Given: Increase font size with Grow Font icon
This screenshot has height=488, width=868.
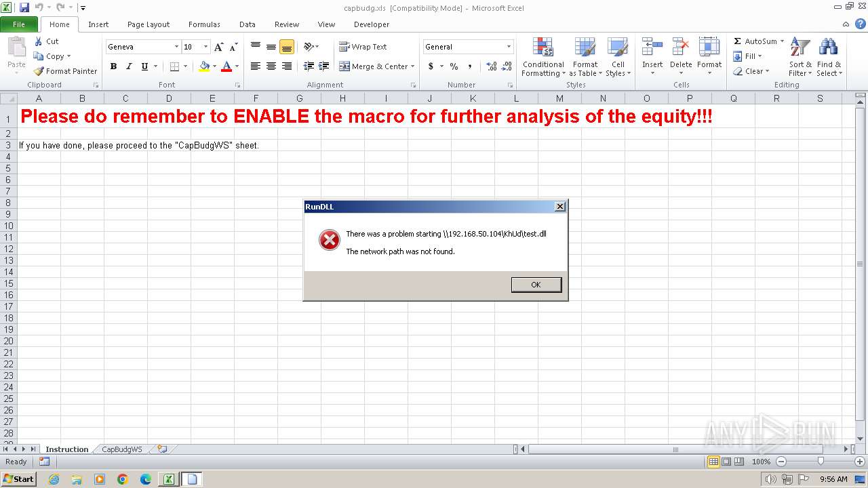Looking at the screenshot, I should coord(218,47).
